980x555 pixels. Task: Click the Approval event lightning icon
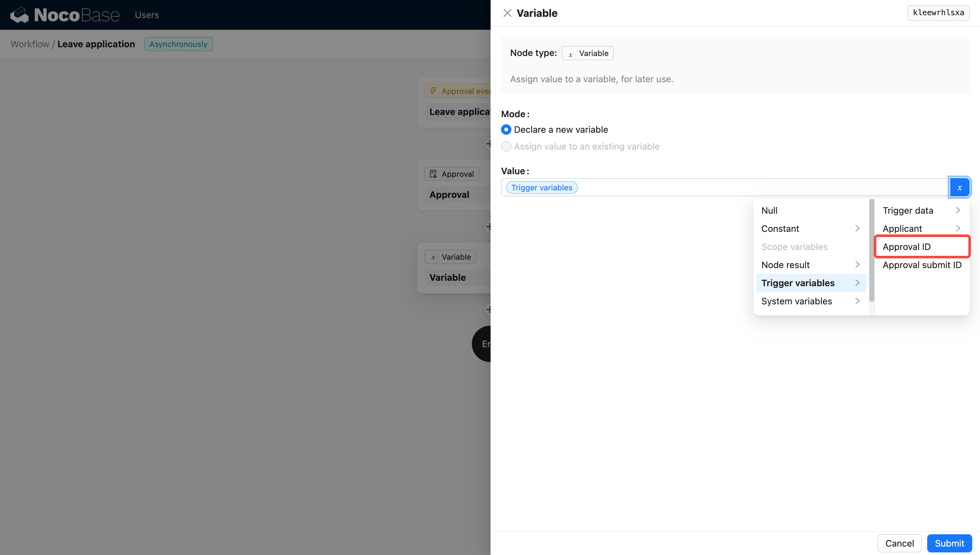point(433,91)
